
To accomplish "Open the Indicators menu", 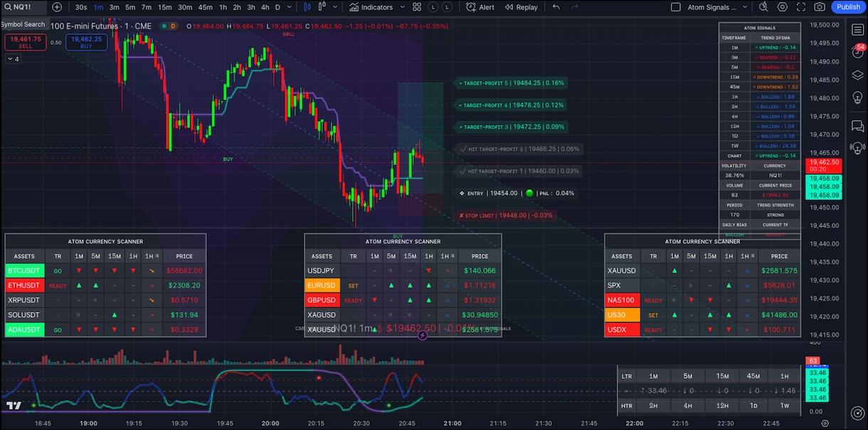I will pos(371,7).
